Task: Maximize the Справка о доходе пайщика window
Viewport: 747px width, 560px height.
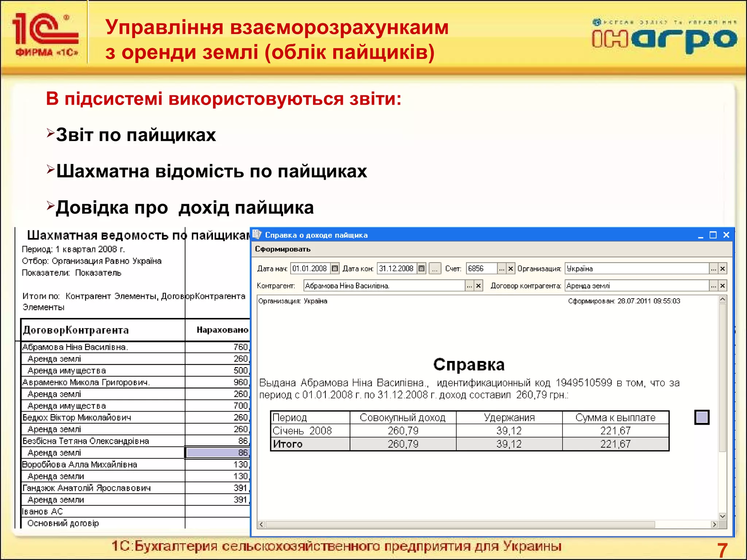Action: (713, 235)
